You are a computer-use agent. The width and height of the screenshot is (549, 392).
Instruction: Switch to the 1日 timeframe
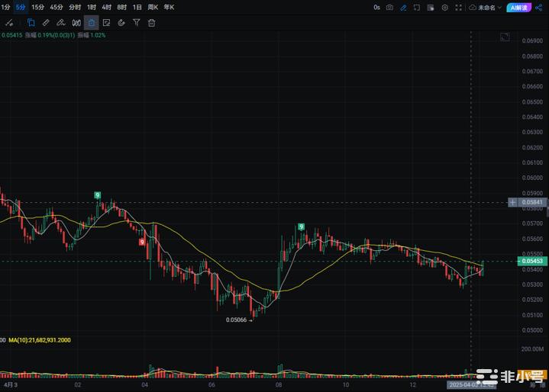click(x=137, y=7)
